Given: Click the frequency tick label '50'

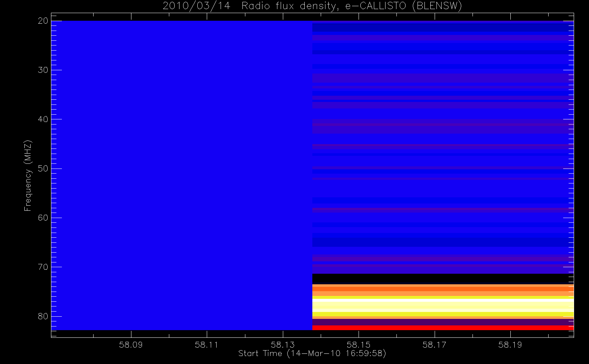Looking at the screenshot, I should click(43, 168).
